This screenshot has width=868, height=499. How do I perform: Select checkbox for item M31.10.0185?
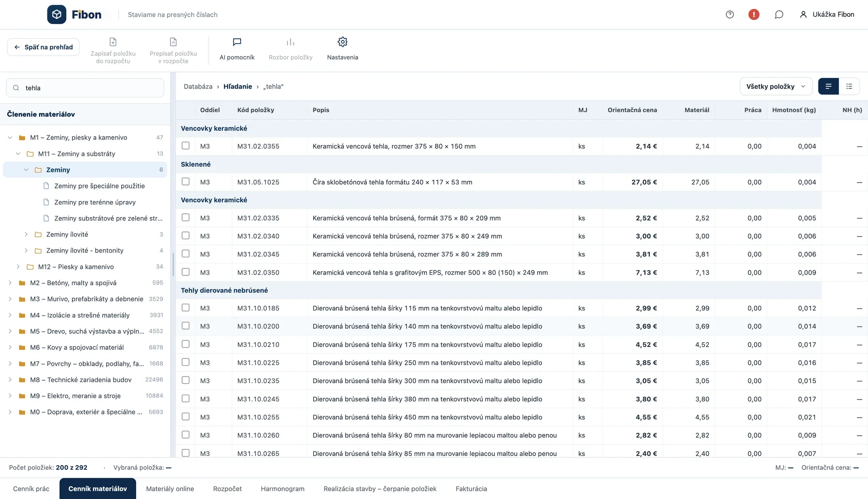(185, 307)
